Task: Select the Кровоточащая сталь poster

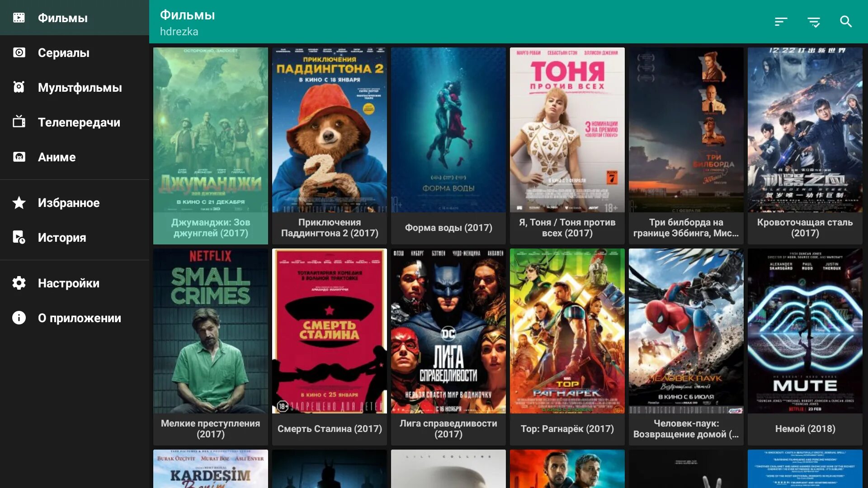Action: point(805,130)
